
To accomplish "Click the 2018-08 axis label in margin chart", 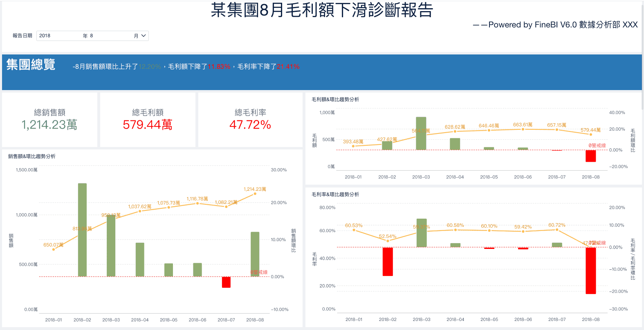I will point(591,319).
